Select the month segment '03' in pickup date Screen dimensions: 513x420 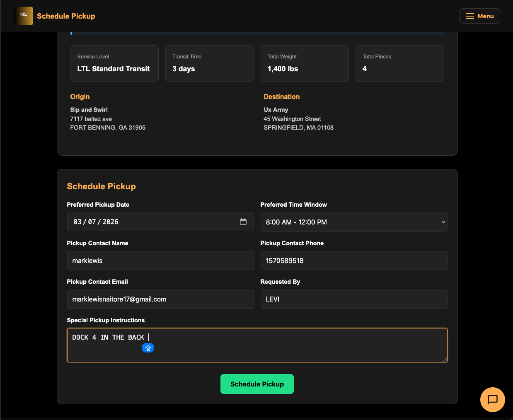(x=77, y=222)
